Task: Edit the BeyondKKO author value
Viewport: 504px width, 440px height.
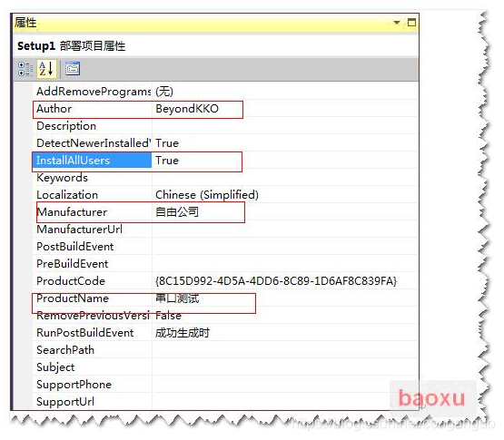Action: (x=187, y=109)
